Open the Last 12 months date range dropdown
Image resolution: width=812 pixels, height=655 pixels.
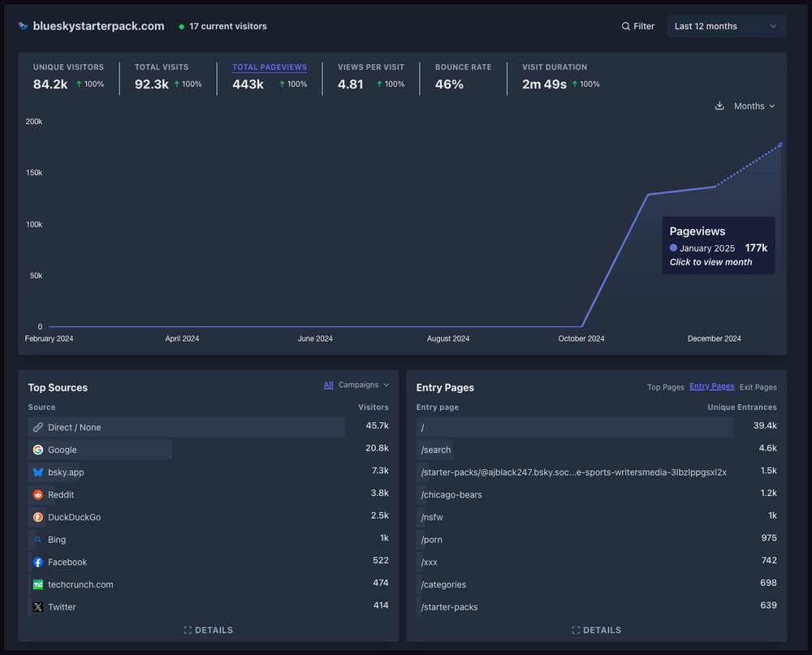tap(727, 26)
